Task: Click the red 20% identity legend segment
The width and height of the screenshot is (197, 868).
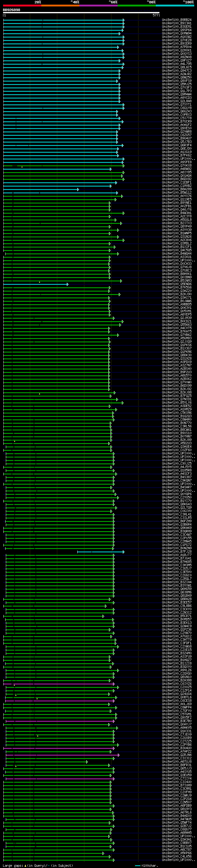Action: (22, 6)
